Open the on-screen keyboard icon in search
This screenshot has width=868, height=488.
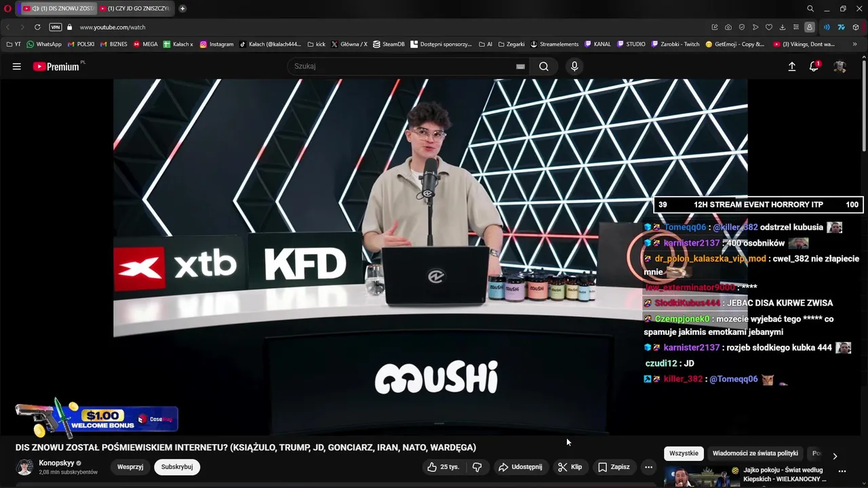coord(520,66)
